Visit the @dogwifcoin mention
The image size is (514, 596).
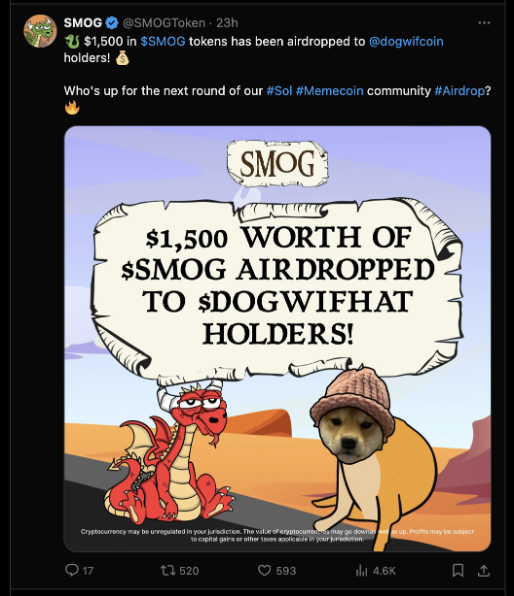(406, 41)
